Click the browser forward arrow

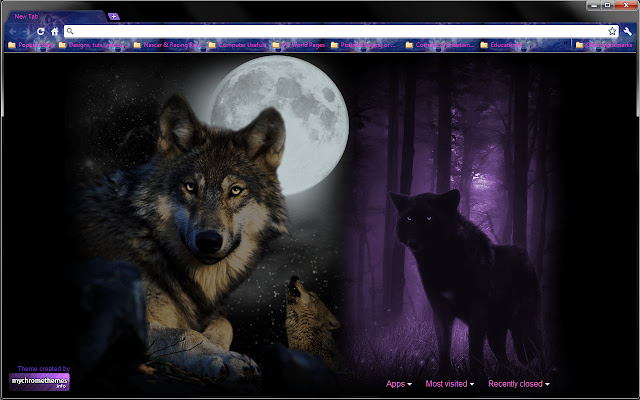(x=26, y=31)
